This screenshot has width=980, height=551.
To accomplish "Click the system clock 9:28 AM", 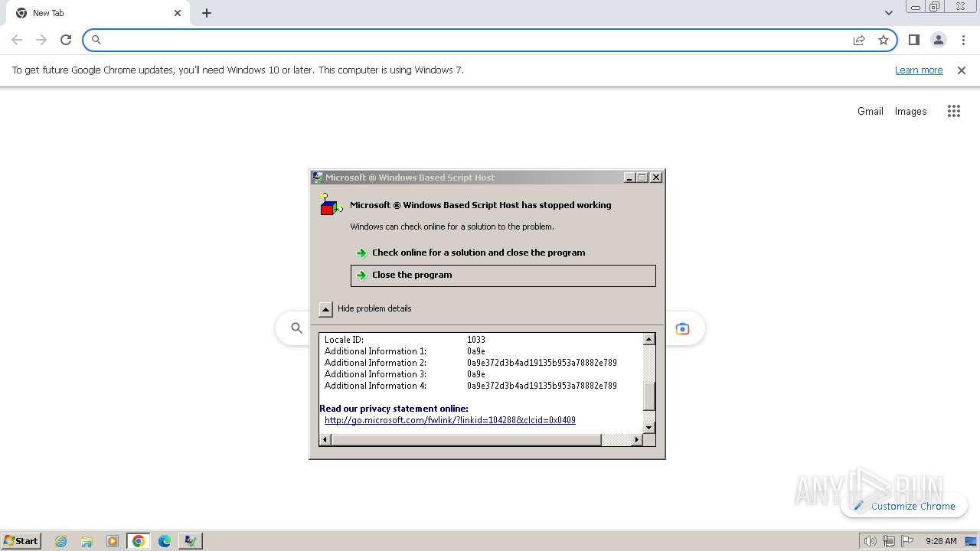I will [x=941, y=541].
